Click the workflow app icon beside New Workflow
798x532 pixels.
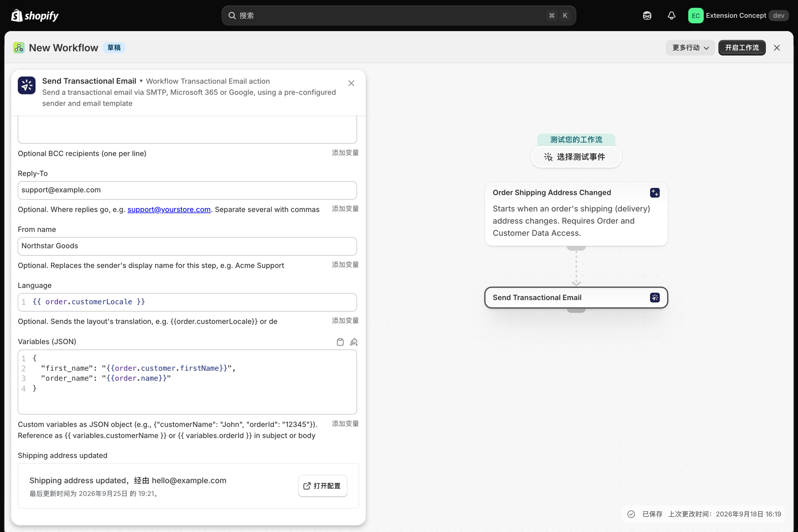click(19, 48)
